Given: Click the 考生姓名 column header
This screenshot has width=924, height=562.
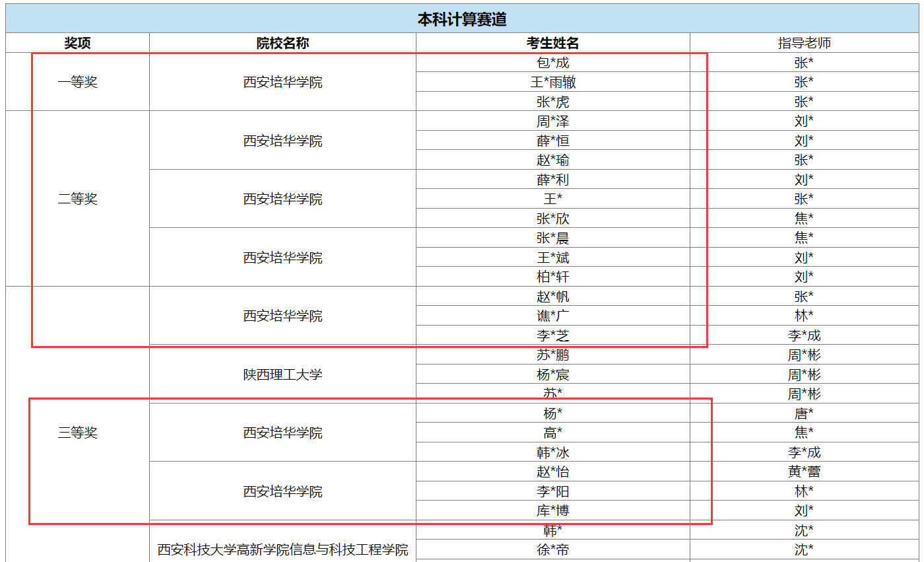Looking at the screenshot, I should tap(552, 43).
